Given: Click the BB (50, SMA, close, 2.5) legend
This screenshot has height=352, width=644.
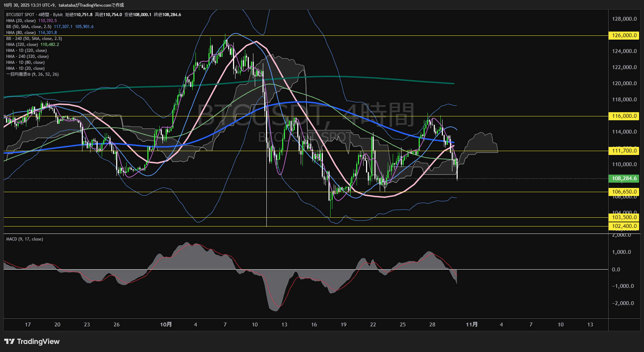Looking at the screenshot, I should [29, 27].
